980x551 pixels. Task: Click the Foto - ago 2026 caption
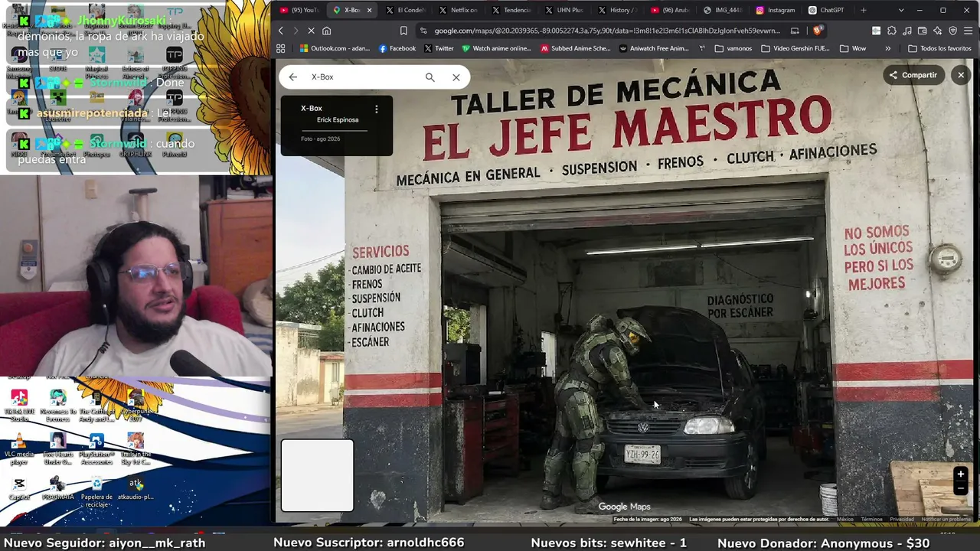320,139
